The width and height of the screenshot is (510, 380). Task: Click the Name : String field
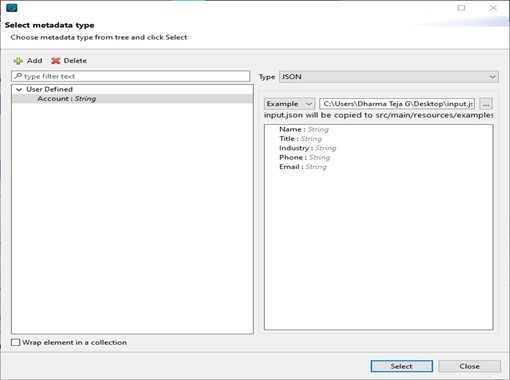[304, 129]
